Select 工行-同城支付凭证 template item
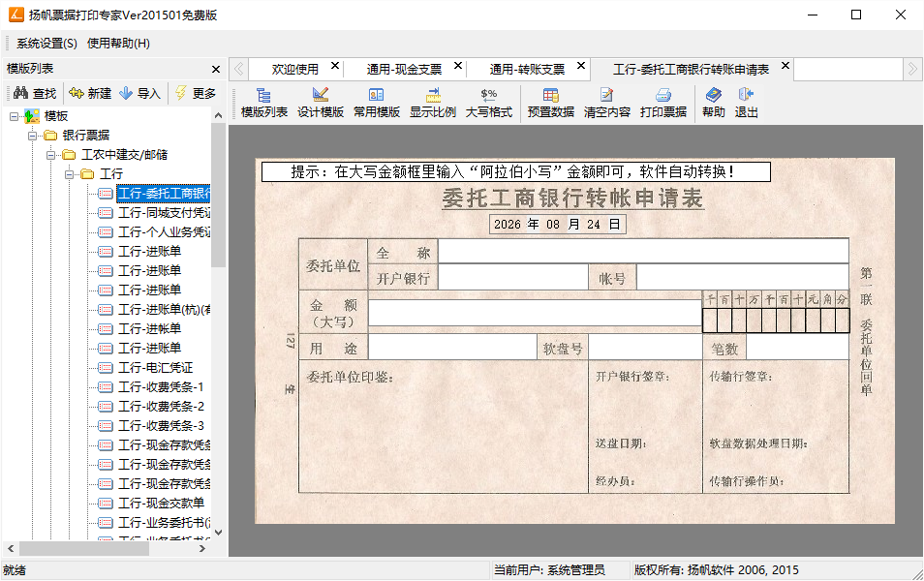Image resolution: width=924 pixels, height=581 pixels. click(x=164, y=213)
